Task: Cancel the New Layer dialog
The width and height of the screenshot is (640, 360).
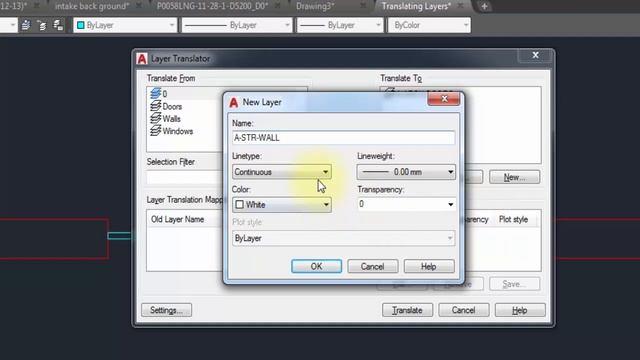Action: coord(372,267)
